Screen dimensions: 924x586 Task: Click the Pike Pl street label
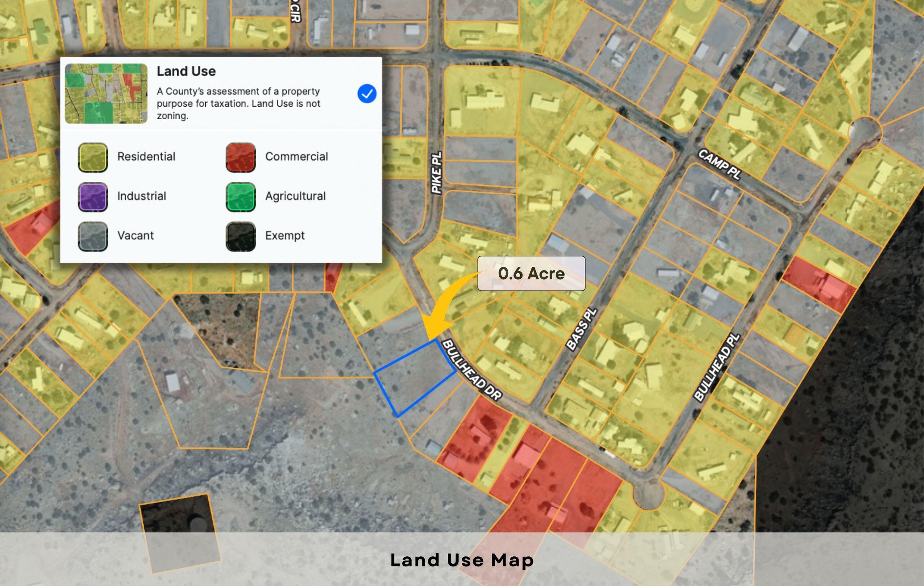click(x=437, y=173)
